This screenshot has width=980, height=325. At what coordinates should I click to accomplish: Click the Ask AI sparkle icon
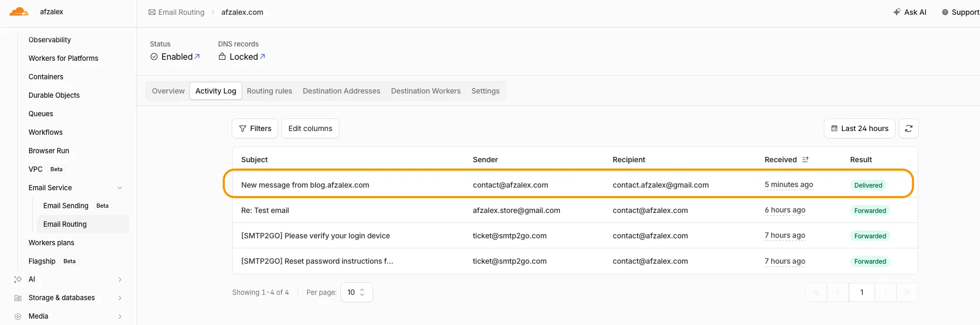897,12
